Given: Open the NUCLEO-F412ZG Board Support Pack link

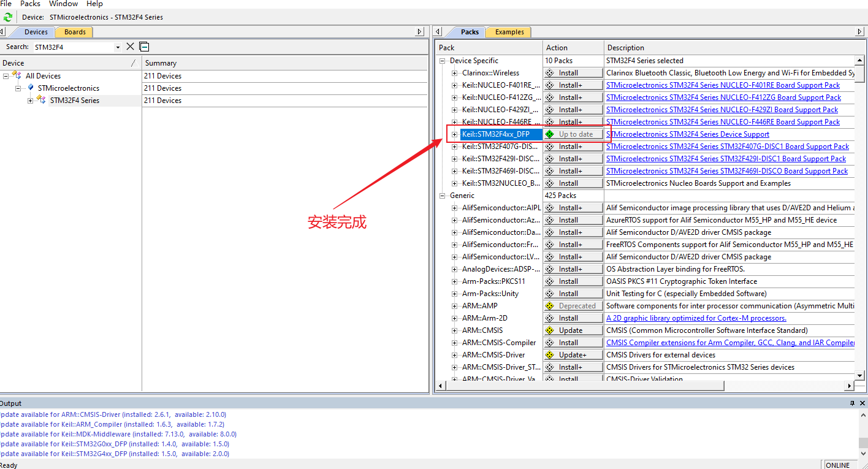Looking at the screenshot, I should click(723, 97).
